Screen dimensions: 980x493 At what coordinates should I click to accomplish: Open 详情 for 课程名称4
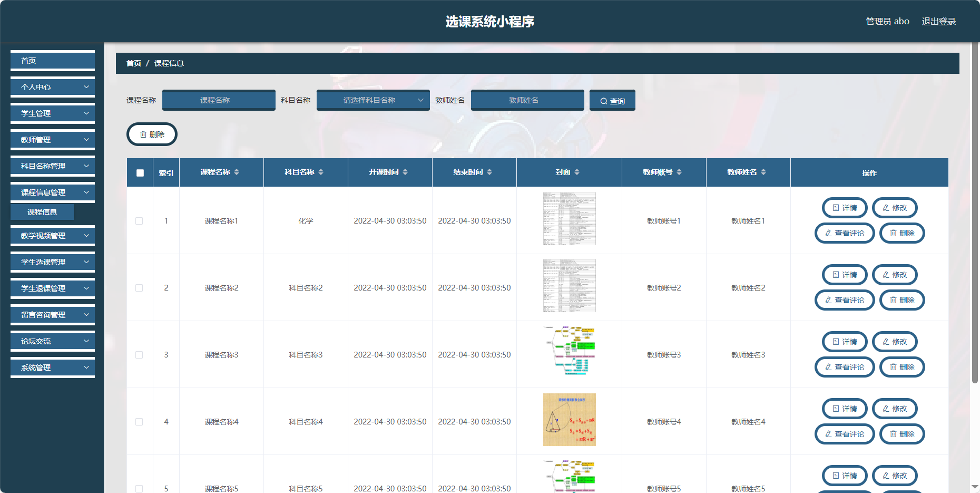click(845, 409)
